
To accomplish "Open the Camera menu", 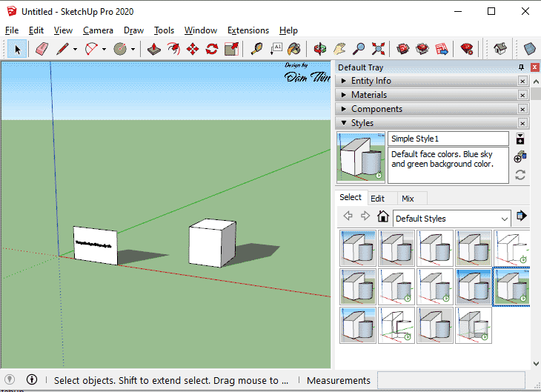I will pyautogui.click(x=98, y=30).
